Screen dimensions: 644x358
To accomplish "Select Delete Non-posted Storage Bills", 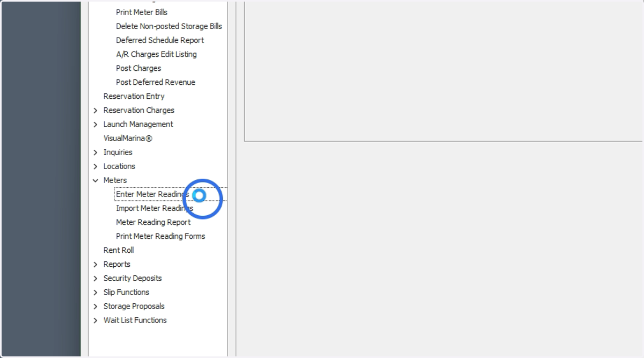I will coord(169,26).
